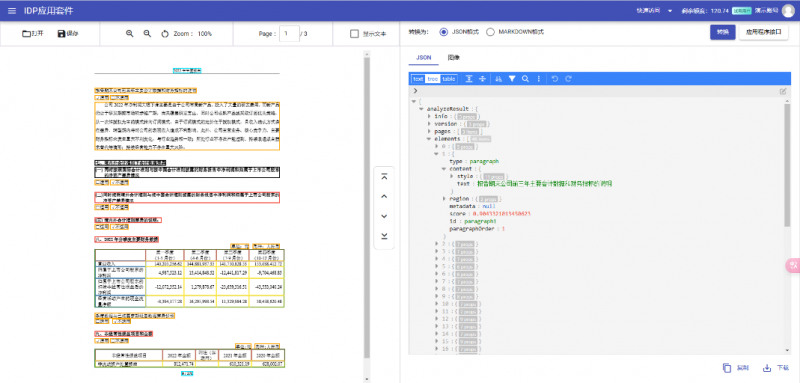This screenshot has height=383, width=800.
Task: Click the magnifier icon adjacent to reset zoom
Action: [x=147, y=34]
